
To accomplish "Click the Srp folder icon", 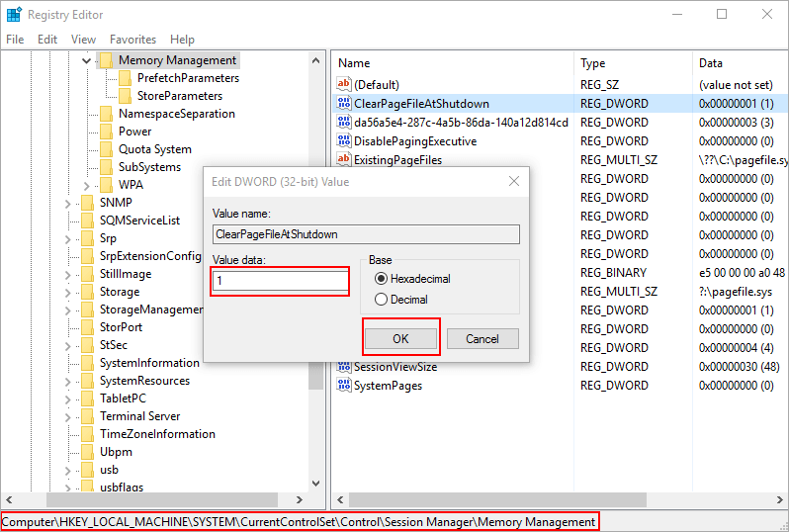I will pos(88,238).
